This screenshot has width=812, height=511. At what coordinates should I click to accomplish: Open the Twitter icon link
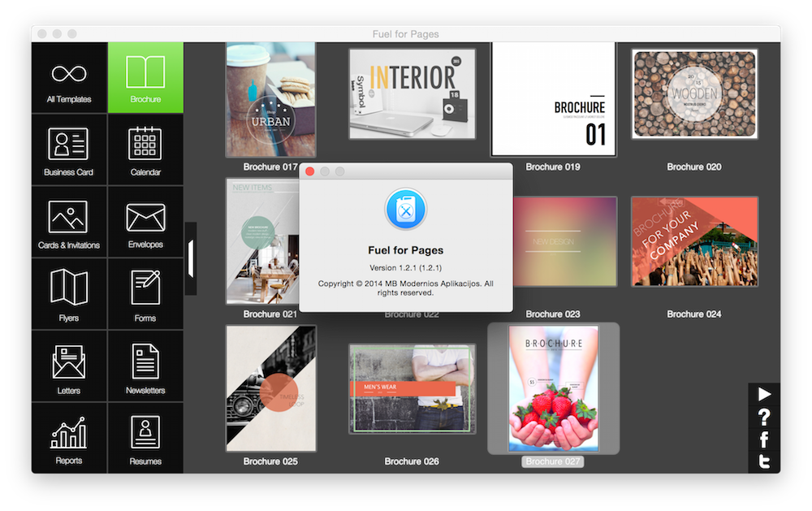764,461
